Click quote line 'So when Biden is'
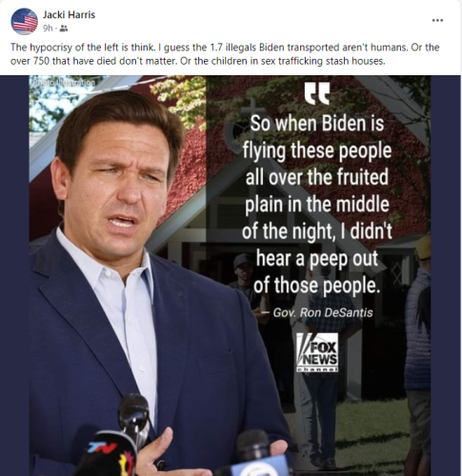The height and width of the screenshot is (476, 462). (x=317, y=123)
